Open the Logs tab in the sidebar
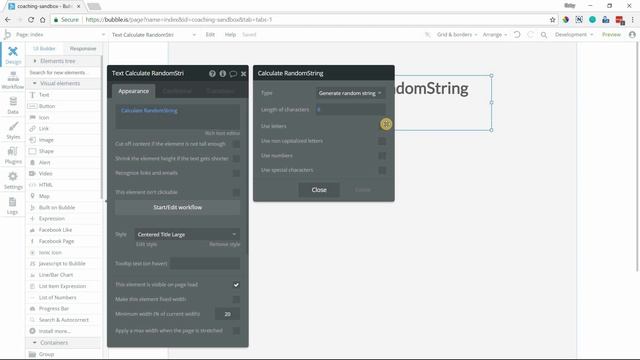This screenshot has width=640, height=360. 13,206
